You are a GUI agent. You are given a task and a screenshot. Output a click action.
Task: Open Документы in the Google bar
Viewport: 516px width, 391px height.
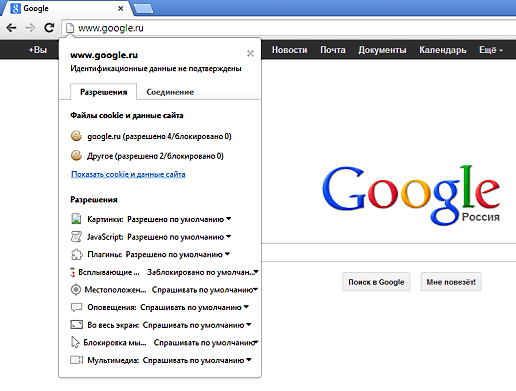click(382, 50)
